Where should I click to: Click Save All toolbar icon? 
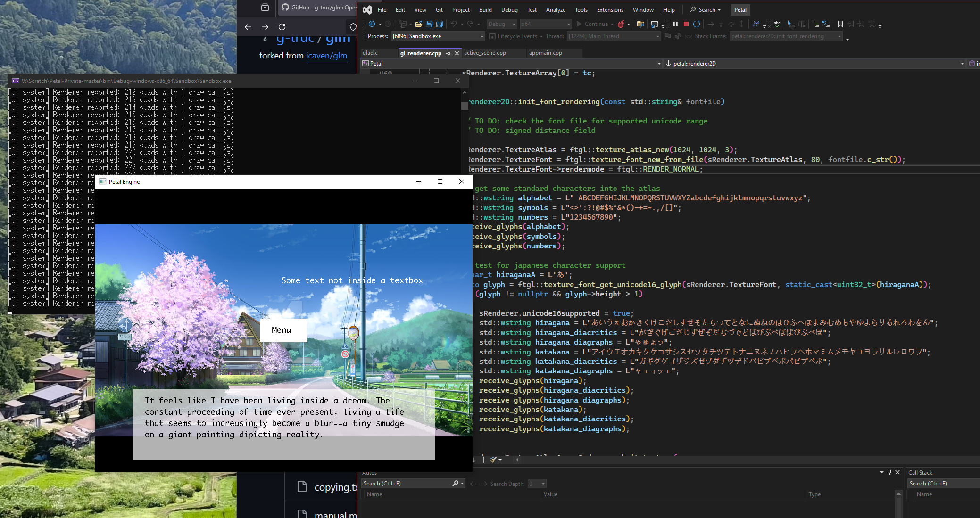[440, 24]
